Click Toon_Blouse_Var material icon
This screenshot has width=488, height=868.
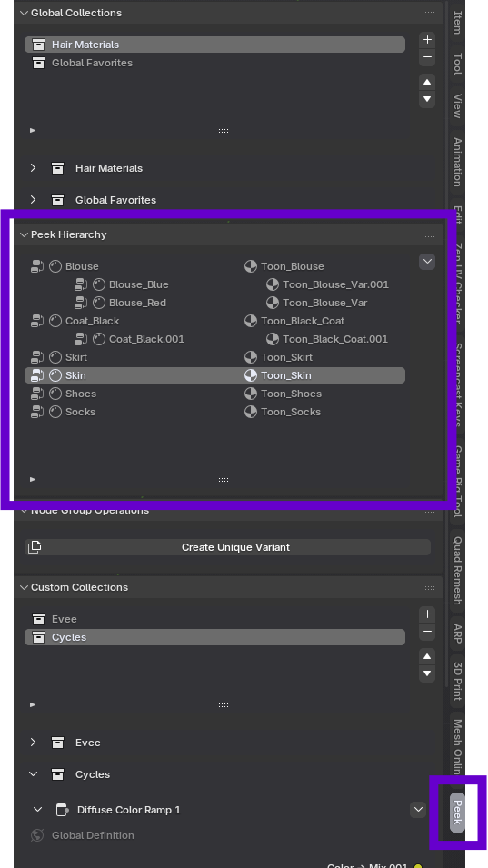(273, 303)
